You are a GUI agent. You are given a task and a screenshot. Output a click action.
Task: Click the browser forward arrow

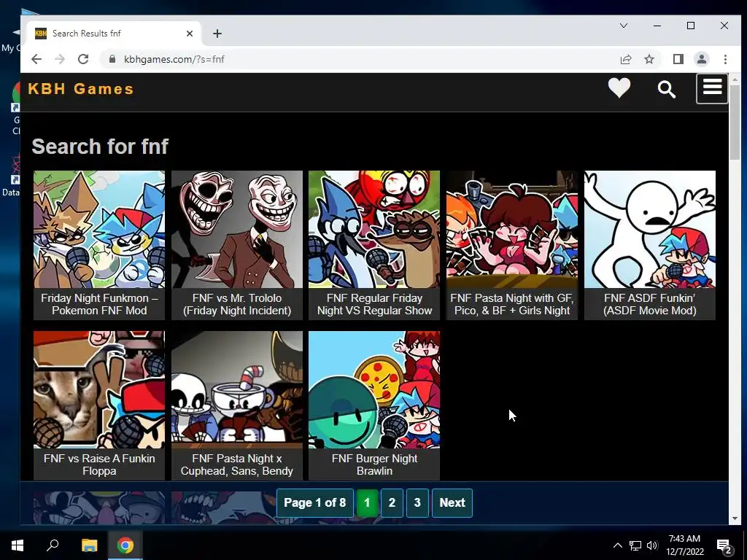pyautogui.click(x=60, y=59)
